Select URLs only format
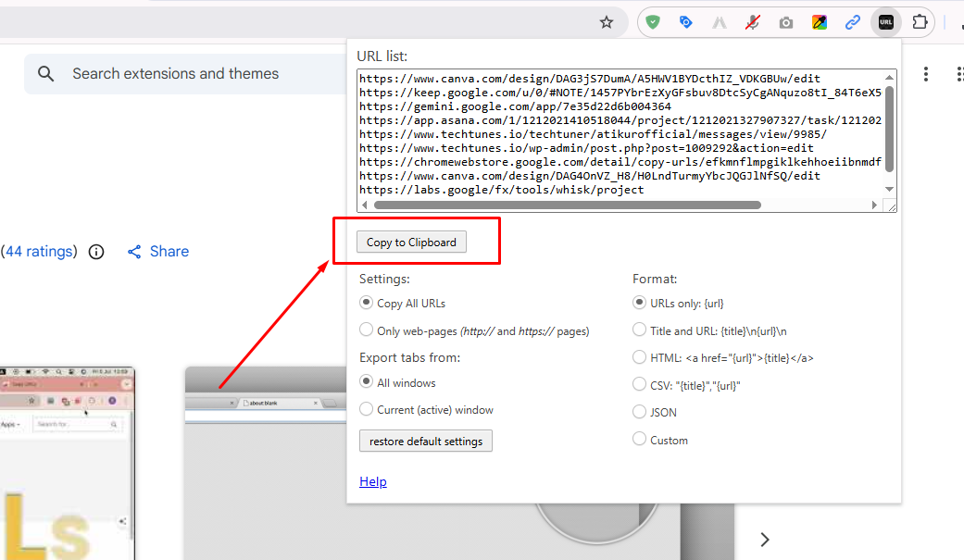Screen dimensions: 964x560 [x=639, y=303]
